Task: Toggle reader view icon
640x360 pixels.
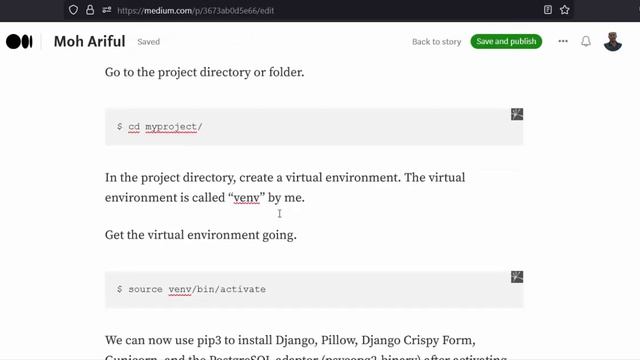Action: pos(548,10)
